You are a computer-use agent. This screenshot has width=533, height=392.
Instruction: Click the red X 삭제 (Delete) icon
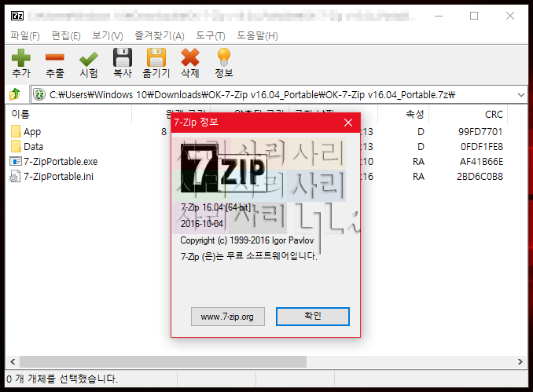point(190,57)
